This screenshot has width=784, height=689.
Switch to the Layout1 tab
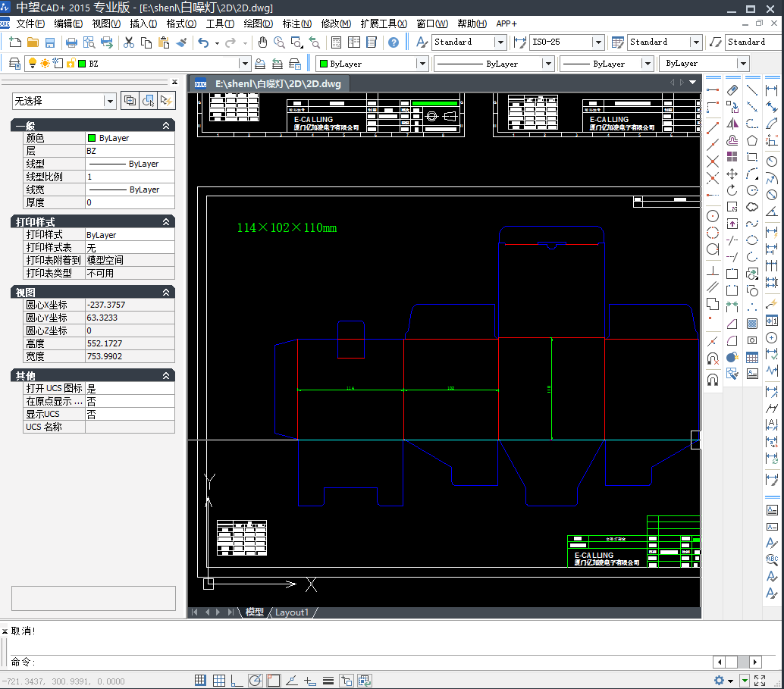[292, 612]
